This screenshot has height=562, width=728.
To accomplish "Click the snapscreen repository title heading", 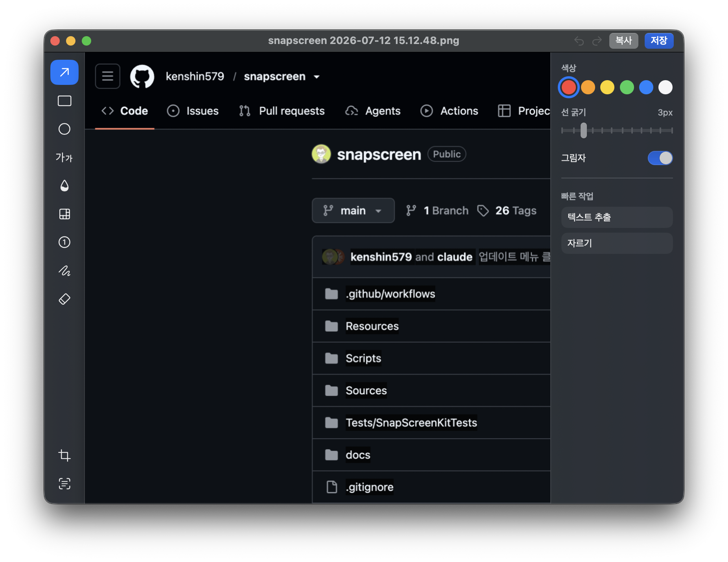I will tap(379, 154).
